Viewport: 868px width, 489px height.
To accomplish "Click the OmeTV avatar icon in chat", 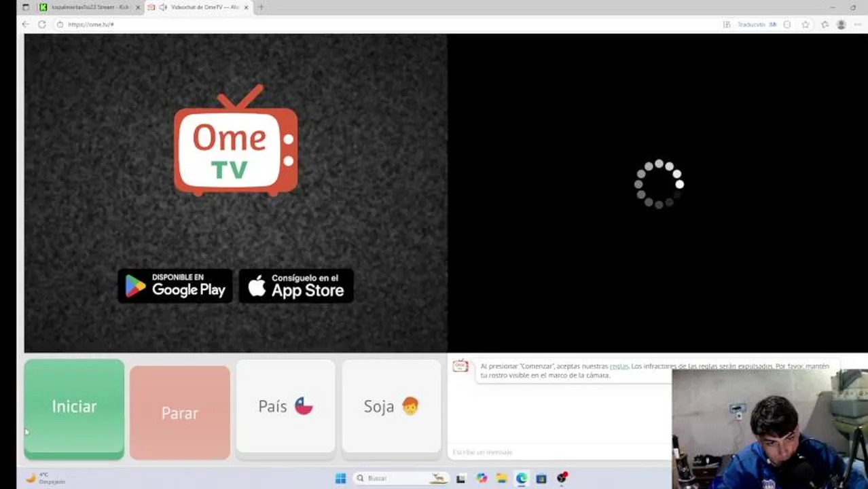I will (460, 366).
